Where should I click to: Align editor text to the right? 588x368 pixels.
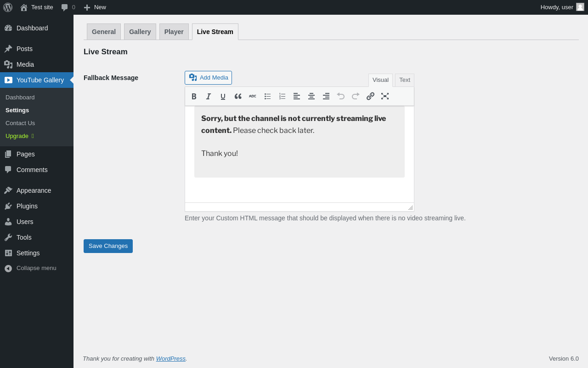[x=326, y=96]
